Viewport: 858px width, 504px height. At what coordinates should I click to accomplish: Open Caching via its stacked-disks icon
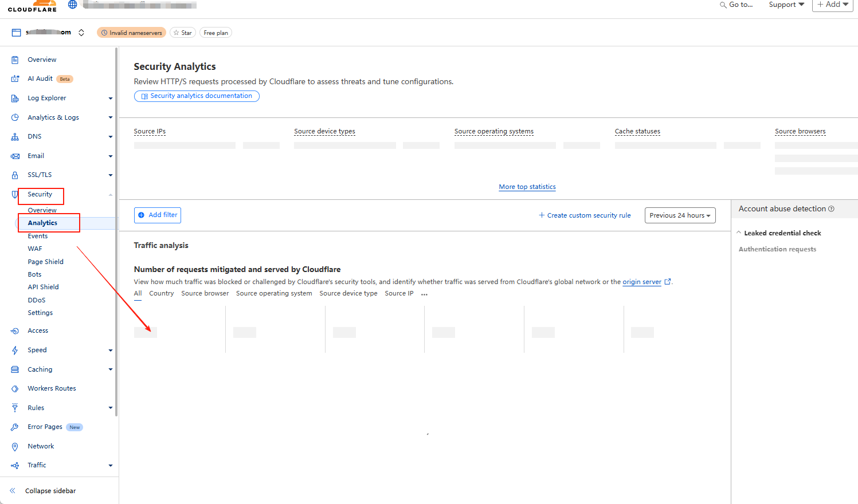(x=15, y=369)
